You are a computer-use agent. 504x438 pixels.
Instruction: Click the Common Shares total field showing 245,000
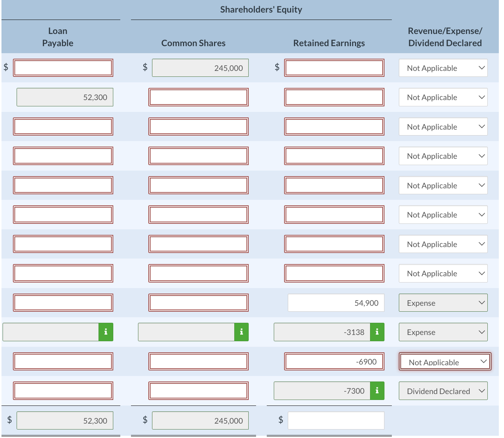tap(200, 421)
